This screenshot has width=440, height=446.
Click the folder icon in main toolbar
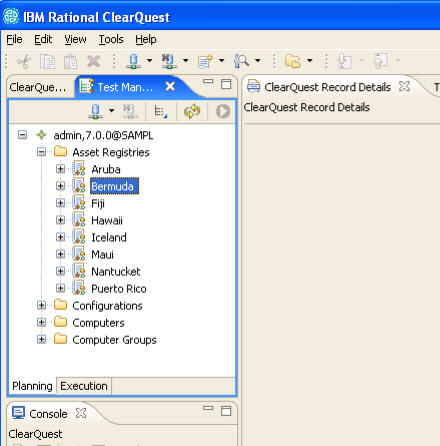coord(292,61)
